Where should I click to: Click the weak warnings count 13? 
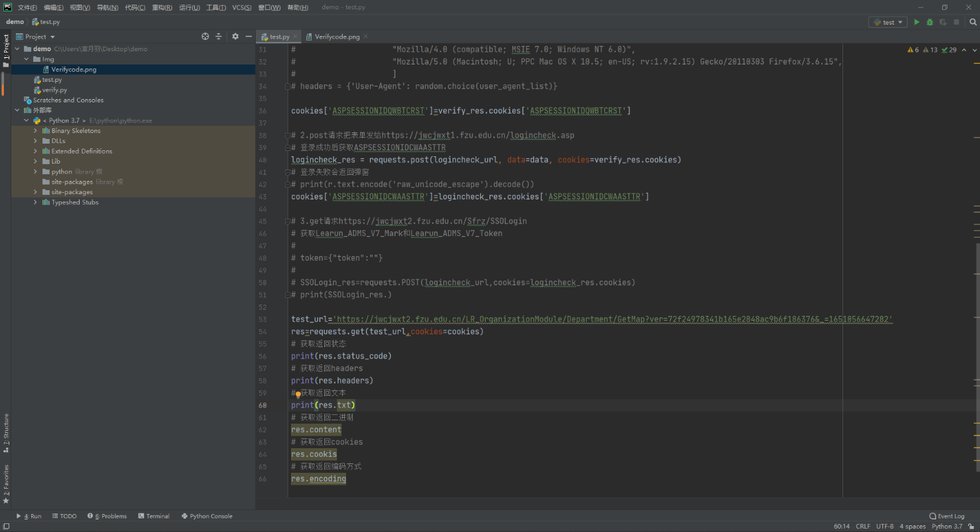pos(930,50)
